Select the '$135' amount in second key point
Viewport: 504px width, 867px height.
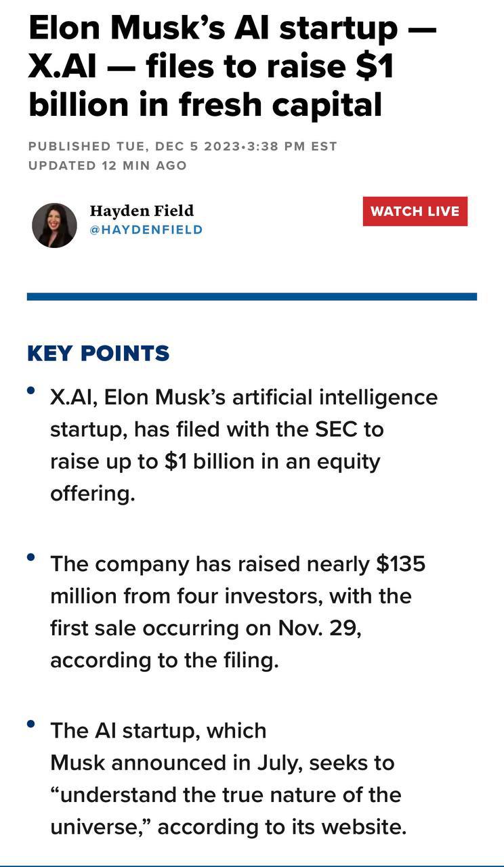(401, 564)
